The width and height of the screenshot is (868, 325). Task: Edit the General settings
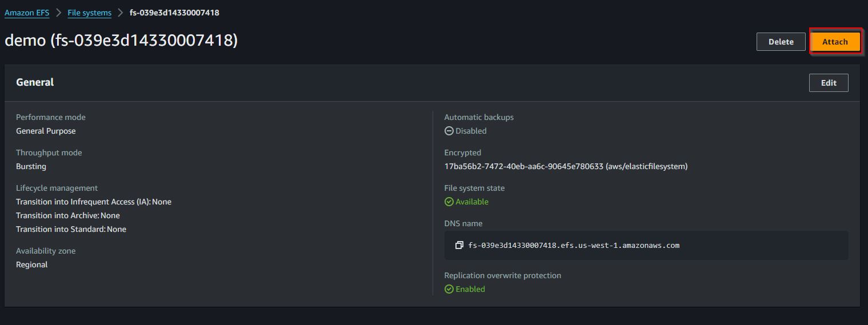click(829, 83)
